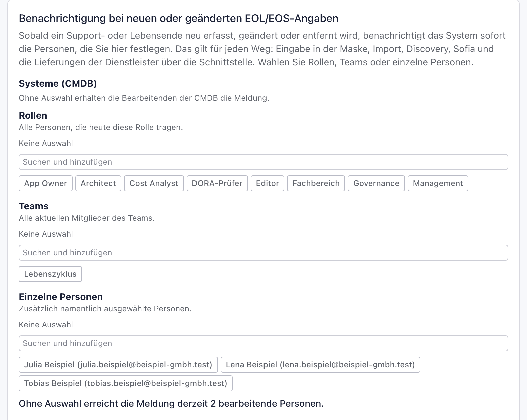Select the Fachbereich role chip
Screen dimensions: 527x420
(x=316, y=183)
